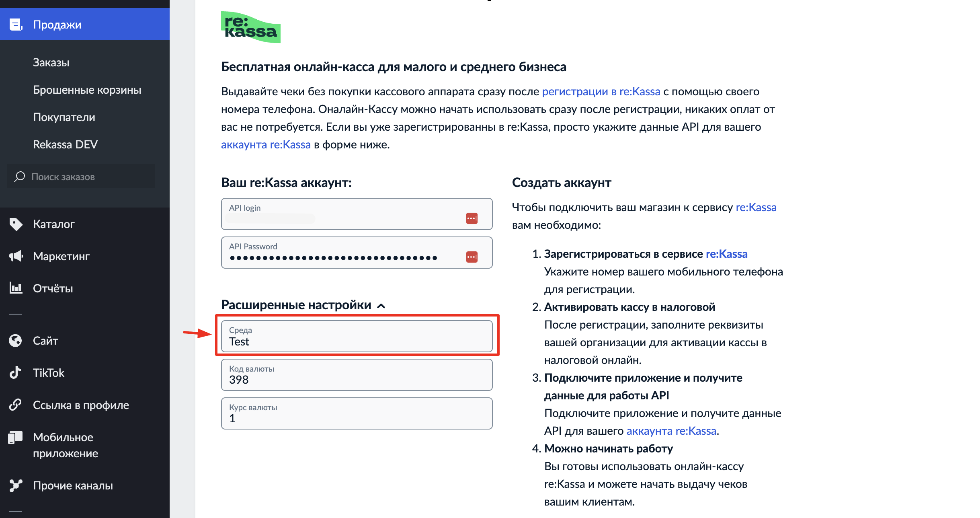Open Заказы in the sidebar
The width and height of the screenshot is (980, 518).
51,63
